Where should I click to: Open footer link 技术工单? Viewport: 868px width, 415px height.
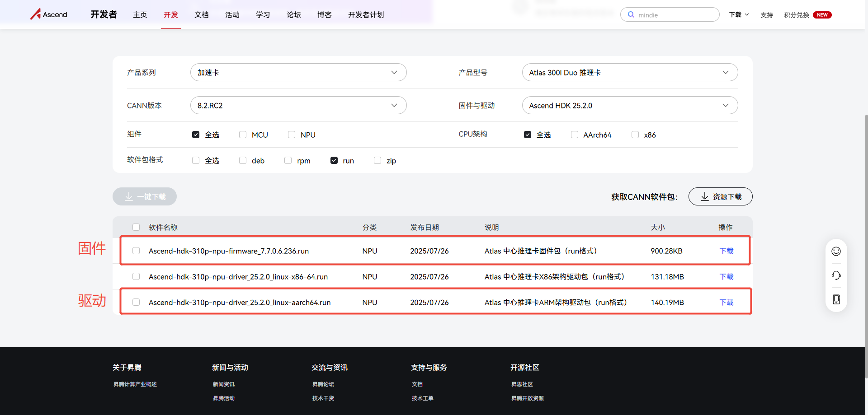coord(423,398)
